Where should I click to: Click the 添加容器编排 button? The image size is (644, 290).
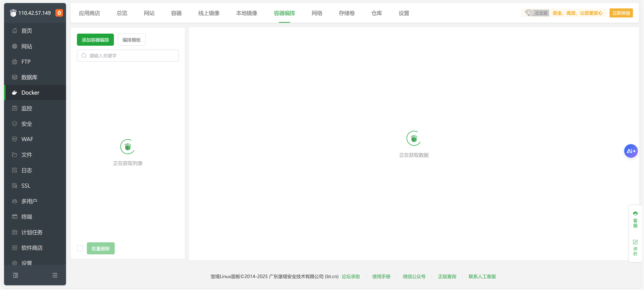click(x=95, y=40)
